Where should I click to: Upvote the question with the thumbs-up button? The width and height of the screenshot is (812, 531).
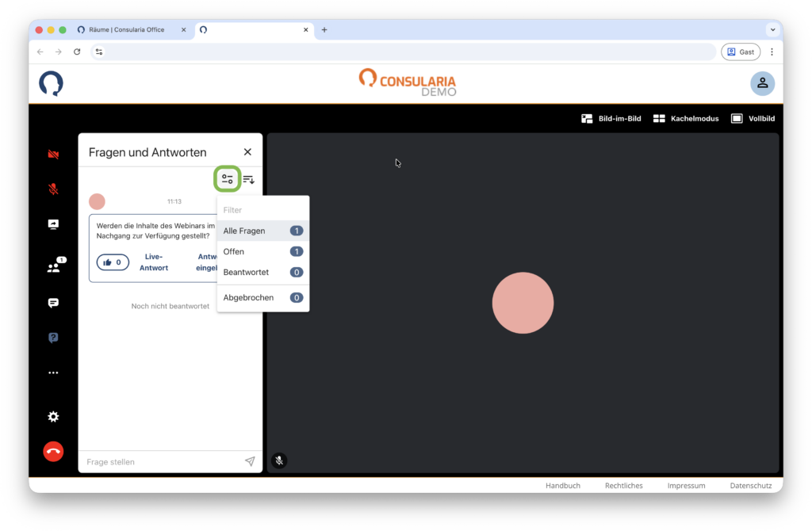pyautogui.click(x=113, y=262)
